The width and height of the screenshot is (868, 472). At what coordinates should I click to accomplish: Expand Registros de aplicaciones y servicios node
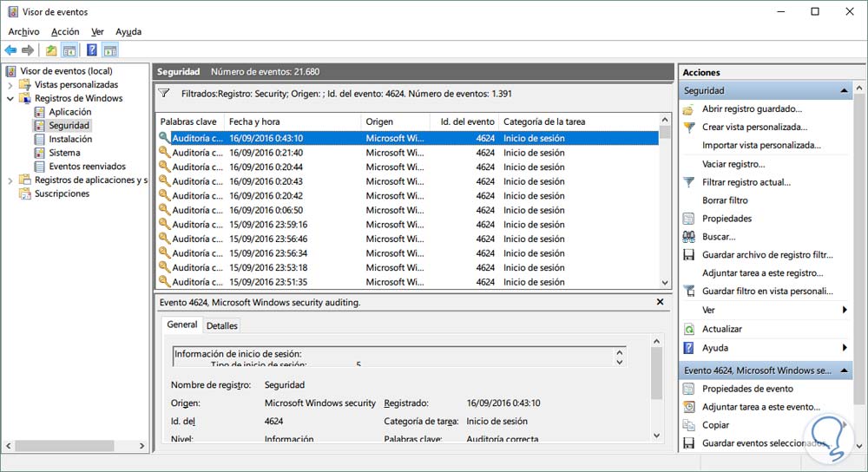(x=10, y=180)
